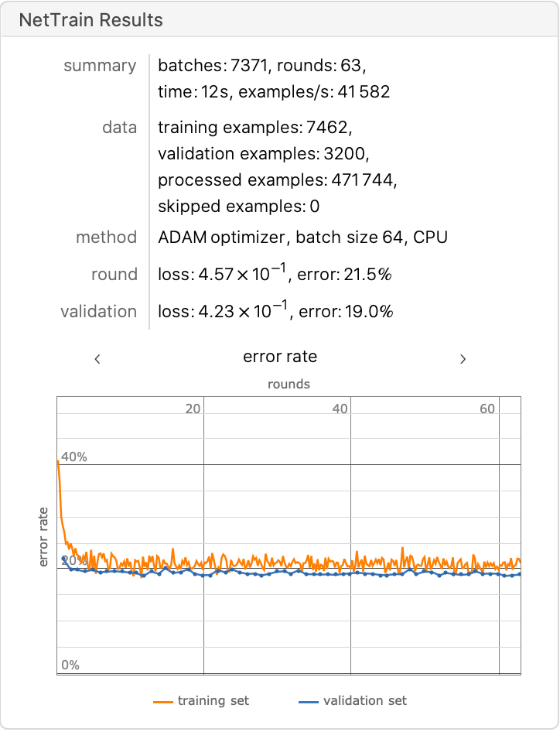Click the orange training set legend line
This screenshot has width=560, height=732.
click(x=162, y=701)
